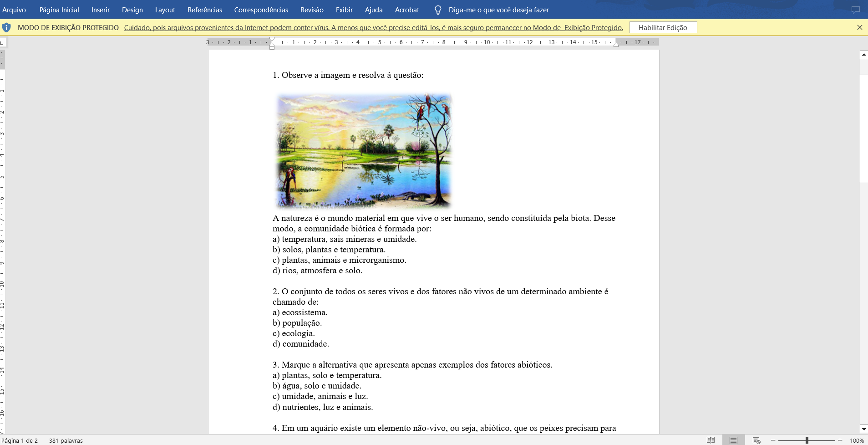This screenshot has width=868, height=445.
Task: Click the vertical scrollbar thumb
Action: coord(864,128)
